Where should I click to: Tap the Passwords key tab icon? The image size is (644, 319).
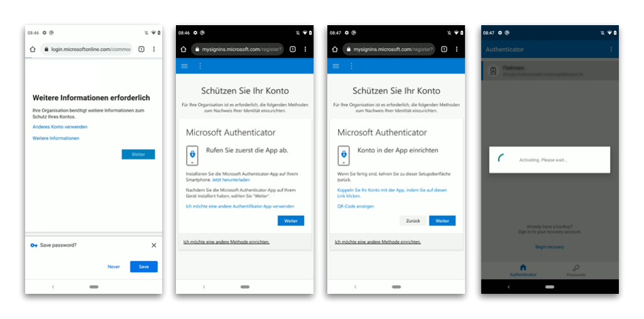[x=576, y=267]
